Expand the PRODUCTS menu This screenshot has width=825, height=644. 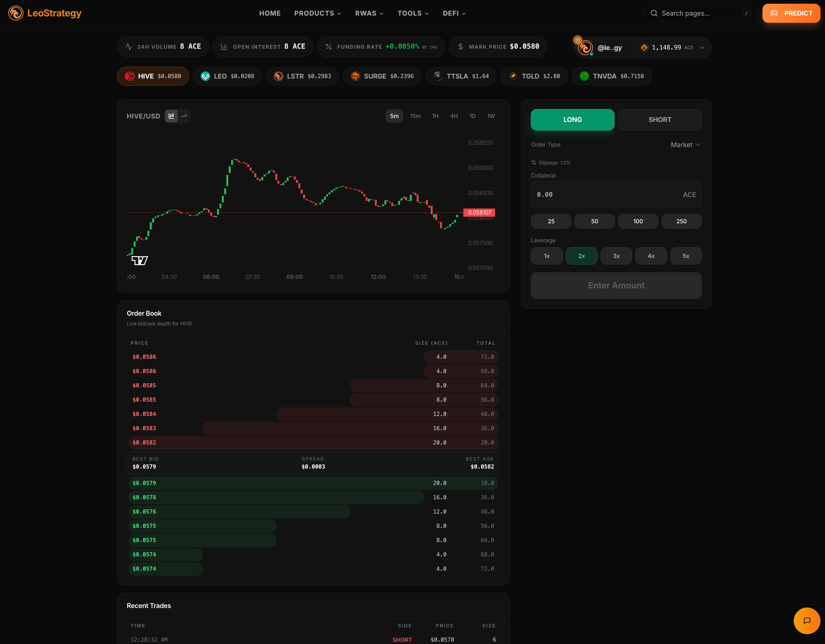[318, 13]
